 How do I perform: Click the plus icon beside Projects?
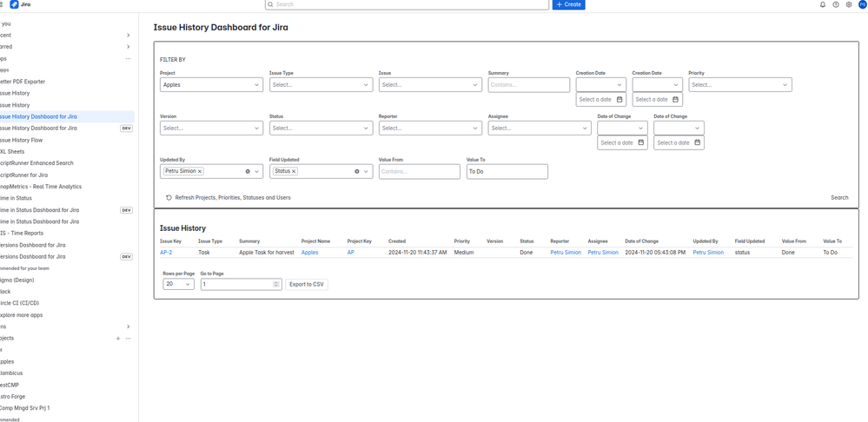tap(118, 338)
